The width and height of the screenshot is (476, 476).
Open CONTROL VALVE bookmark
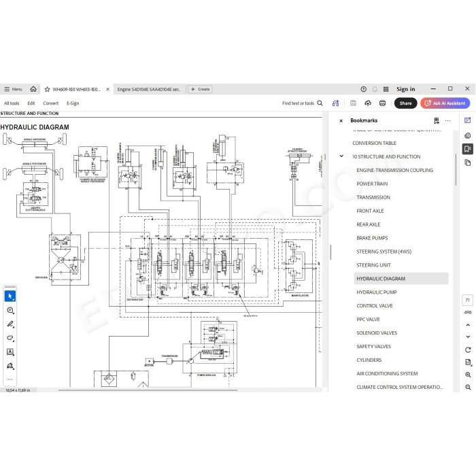(x=375, y=306)
